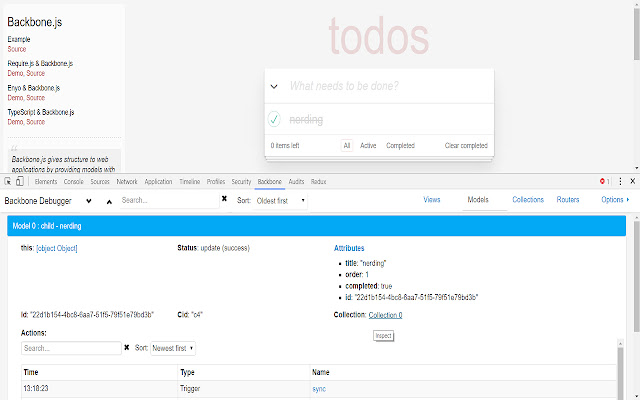
Task: Close the DevTools panel
Action: [x=633, y=181]
